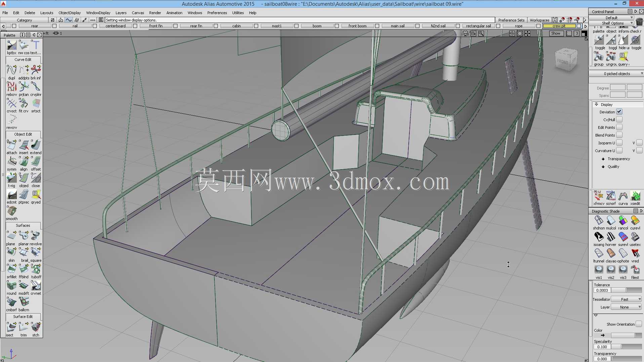Toggle visibility box left of cabin layer

point(216,26)
